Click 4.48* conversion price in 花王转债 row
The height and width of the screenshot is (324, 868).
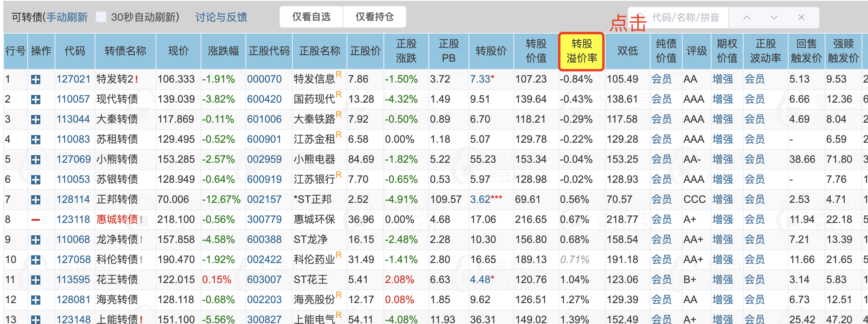482,279
